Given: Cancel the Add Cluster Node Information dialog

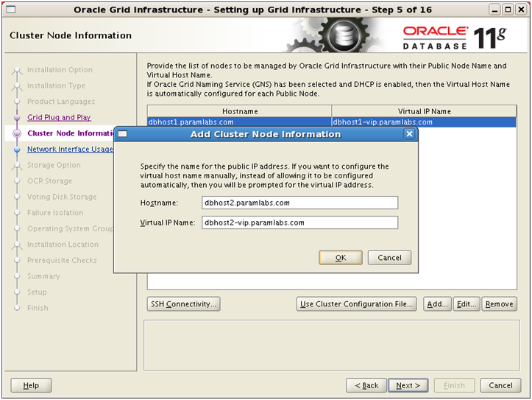Looking at the screenshot, I should pyautogui.click(x=389, y=258).
